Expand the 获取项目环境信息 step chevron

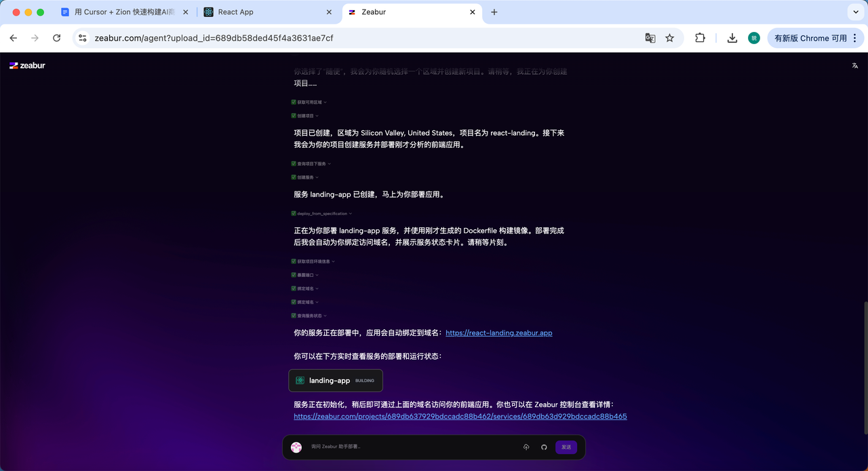(334, 261)
